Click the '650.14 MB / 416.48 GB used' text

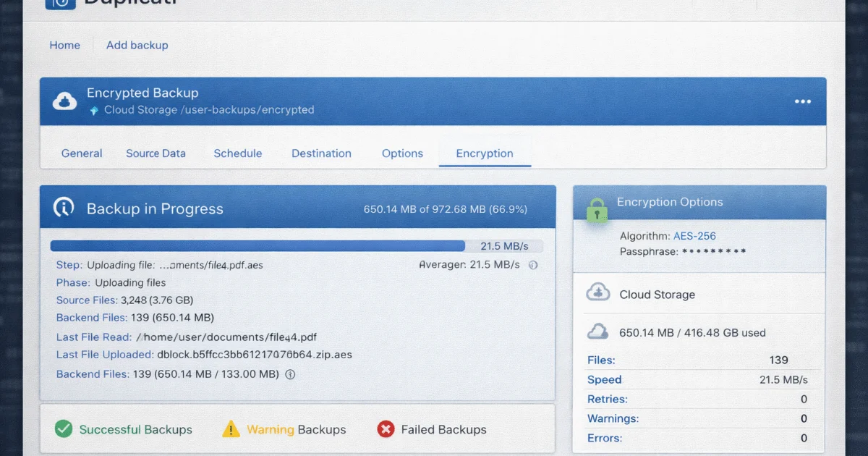pos(692,333)
